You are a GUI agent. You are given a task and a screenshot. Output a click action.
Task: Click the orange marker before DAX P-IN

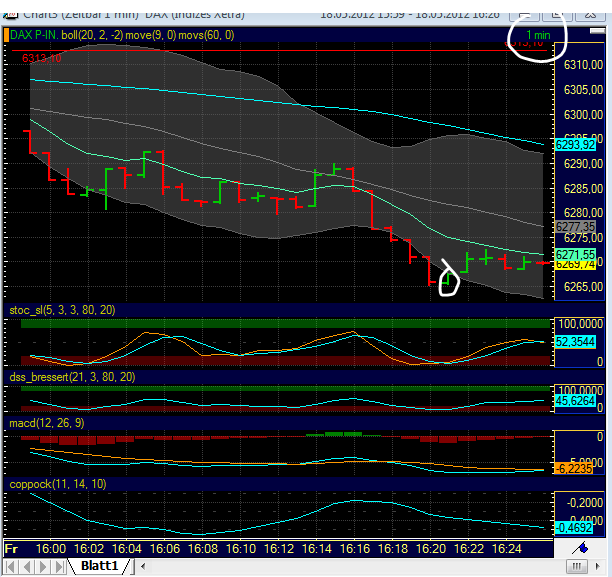(x=6, y=35)
